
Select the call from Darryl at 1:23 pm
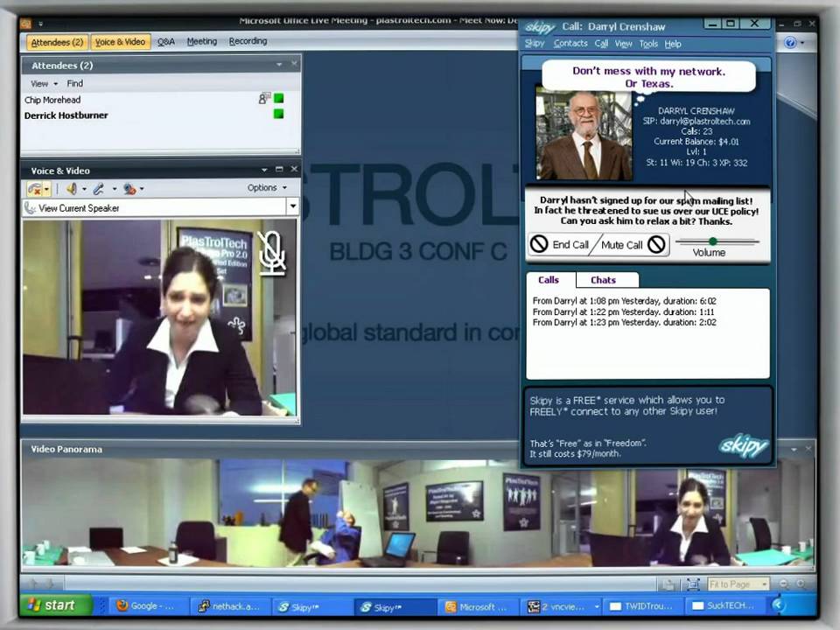click(624, 323)
